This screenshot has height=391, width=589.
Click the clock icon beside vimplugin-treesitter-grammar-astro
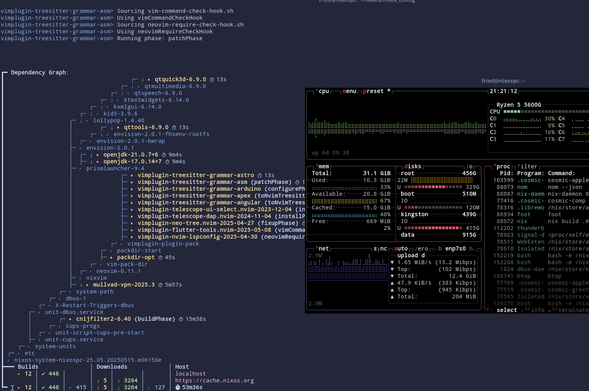260,175
